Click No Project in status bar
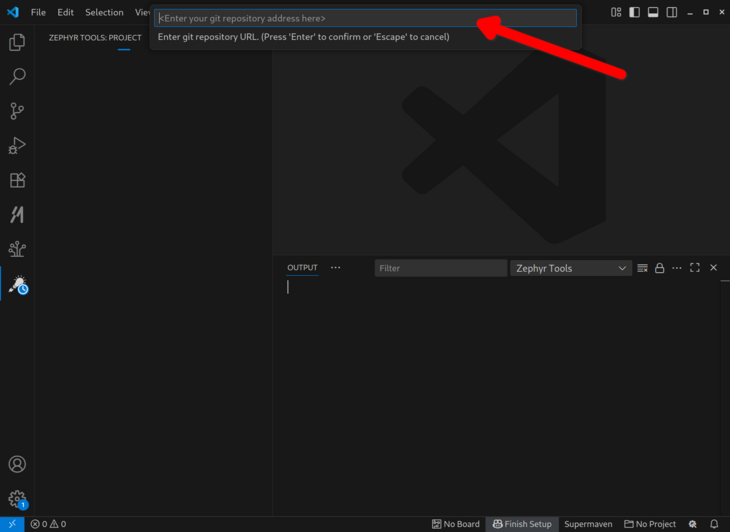Viewport: 730px width, 532px height. (x=650, y=524)
